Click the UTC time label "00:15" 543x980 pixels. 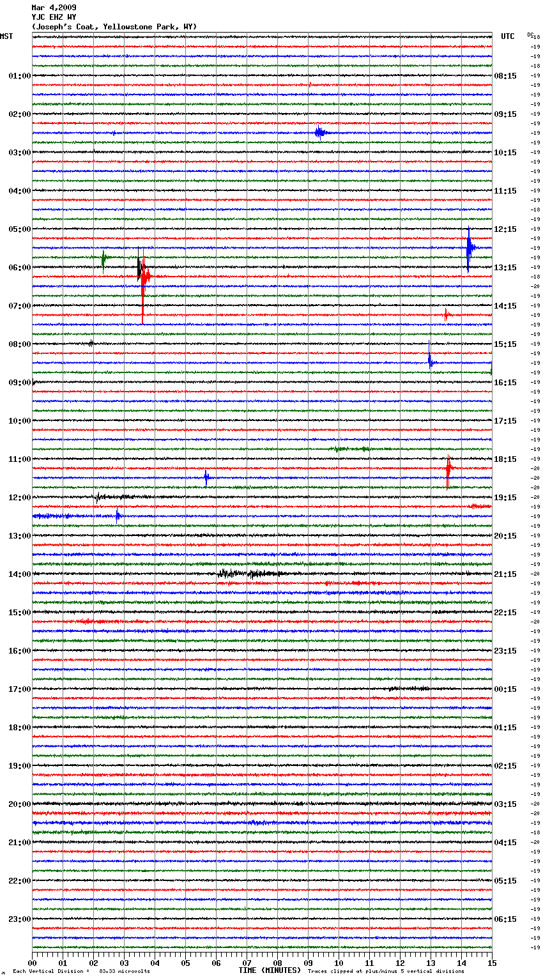tap(505, 689)
